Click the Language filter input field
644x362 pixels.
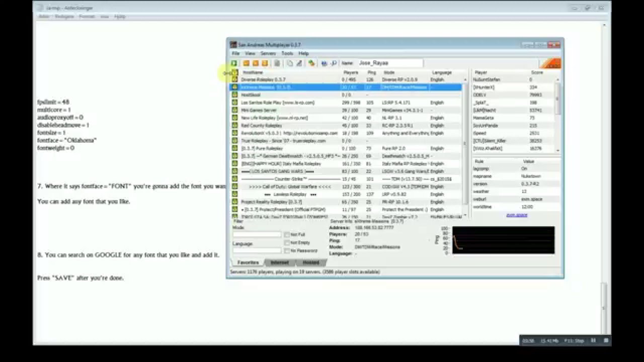pos(257,250)
